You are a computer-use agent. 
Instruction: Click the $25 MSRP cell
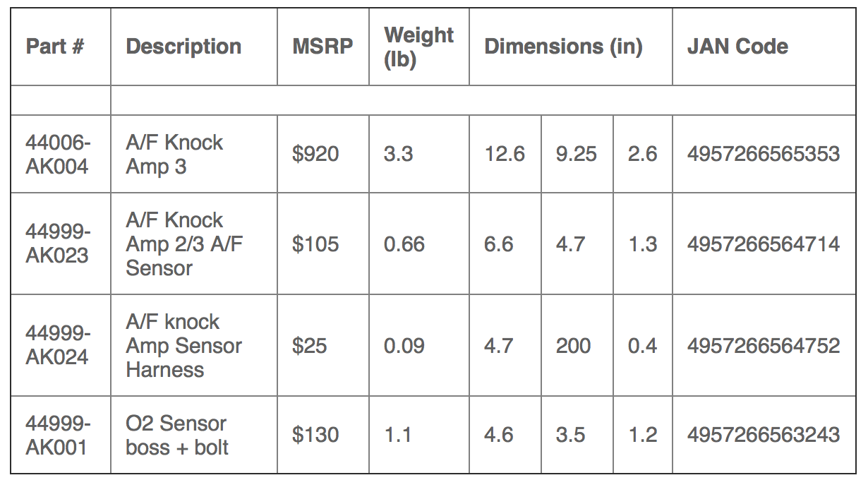click(x=310, y=346)
